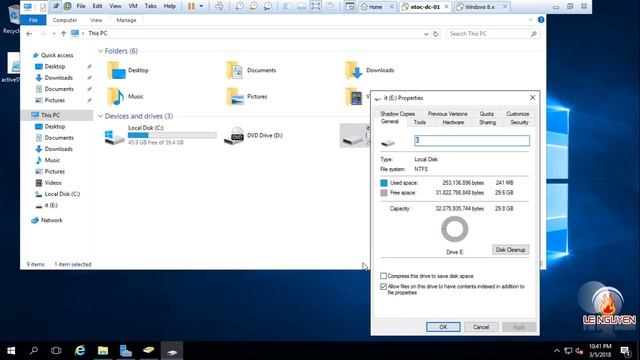The width and height of the screenshot is (640, 360).
Task: Click Cancel in the Properties dialog
Action: coord(481,327)
